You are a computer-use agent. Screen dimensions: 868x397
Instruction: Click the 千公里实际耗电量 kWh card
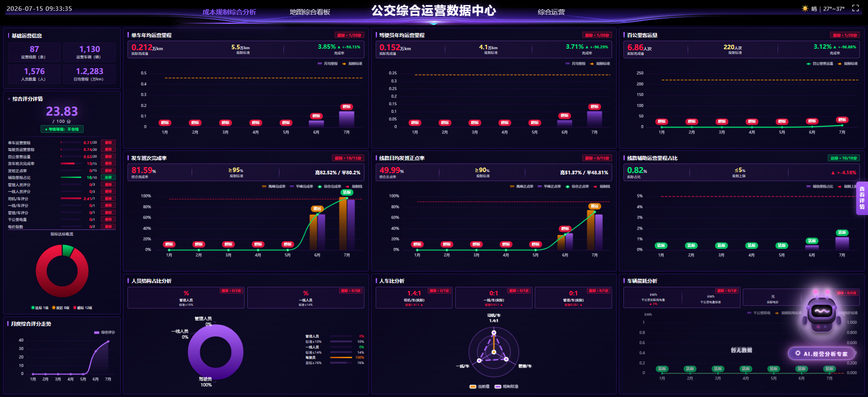click(x=653, y=298)
